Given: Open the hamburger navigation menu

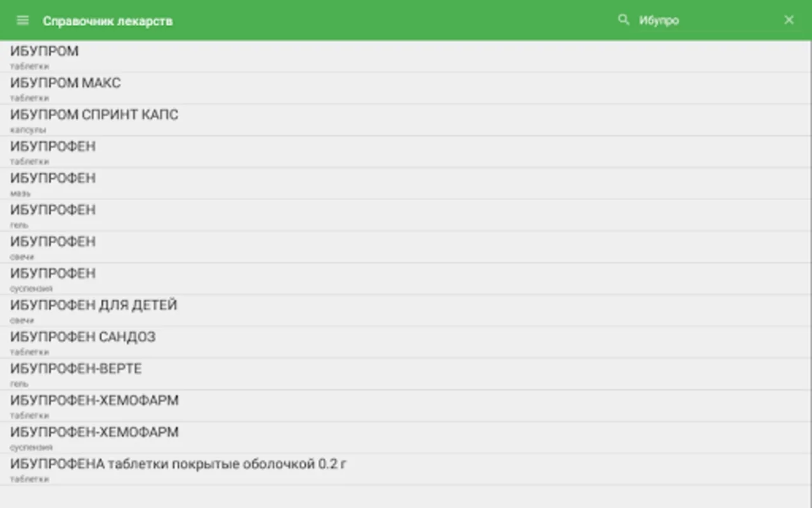Looking at the screenshot, I should click(23, 20).
